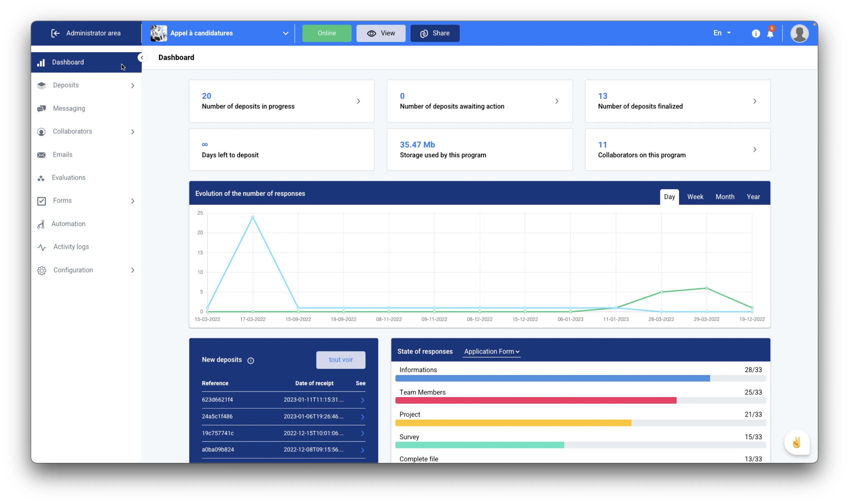Open the Appel à candidatures program dropdown
Image resolution: width=849 pixels, height=504 pixels.
click(x=285, y=33)
